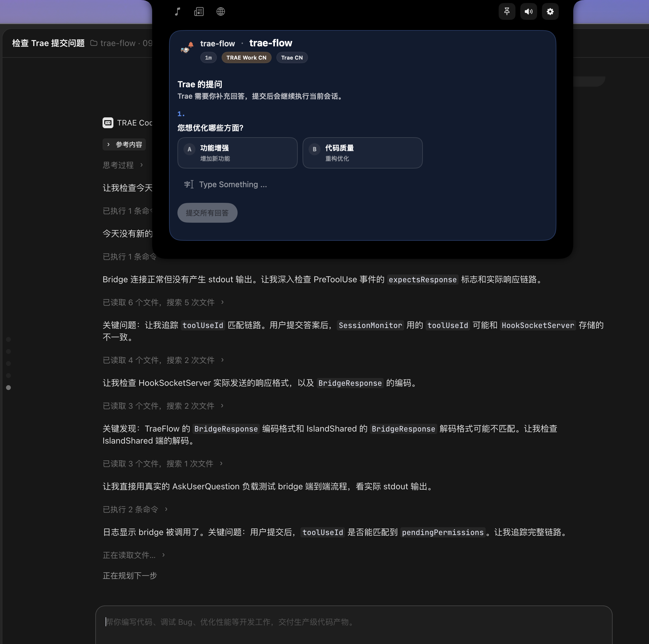Click the TRAE Work CN tag

(246, 57)
